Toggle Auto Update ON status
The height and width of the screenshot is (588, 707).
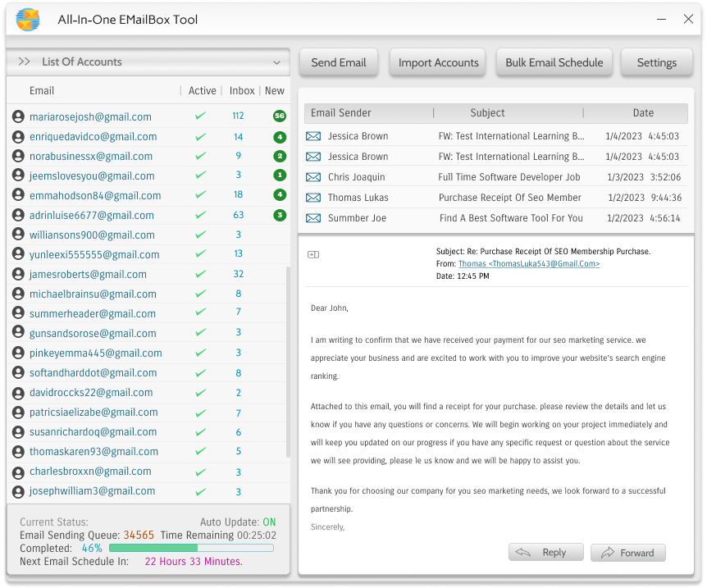[x=268, y=522]
